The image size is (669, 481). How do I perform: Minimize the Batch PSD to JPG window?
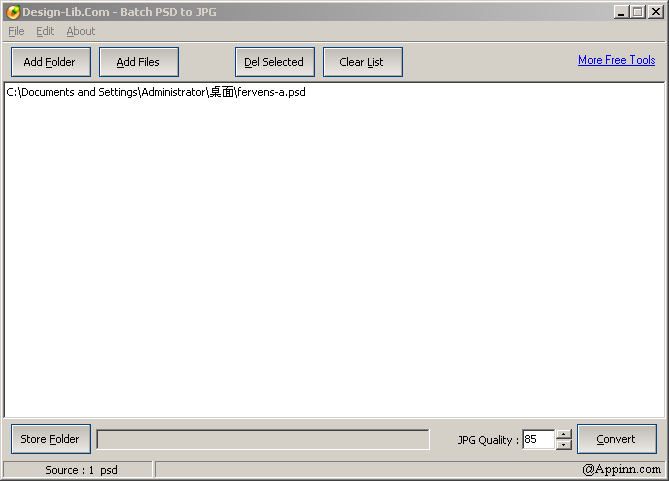tap(621, 12)
